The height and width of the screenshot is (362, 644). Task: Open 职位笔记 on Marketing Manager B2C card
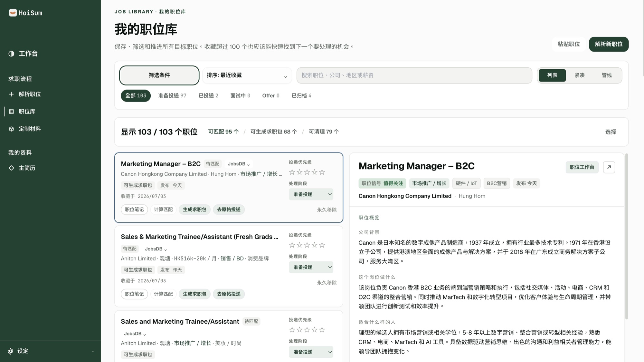pyautogui.click(x=134, y=210)
